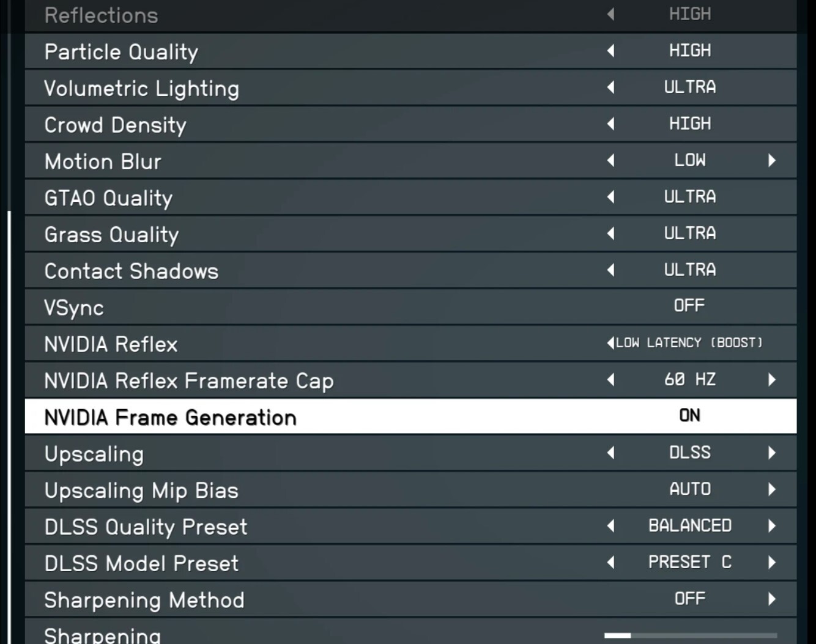The width and height of the screenshot is (816, 644).
Task: Click right arrow for Upscaling Mip Bias
Action: [772, 489]
